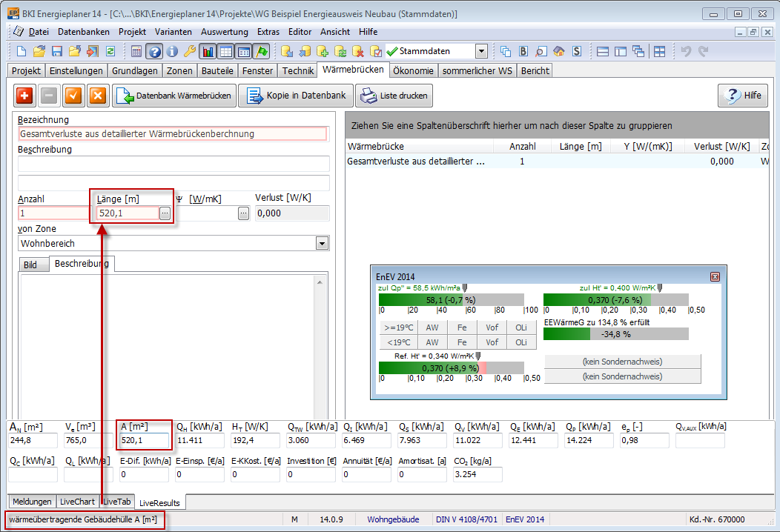Open the ellipsis picker beside Ψ field
Image resolution: width=780 pixels, height=532 pixels.
(243, 213)
